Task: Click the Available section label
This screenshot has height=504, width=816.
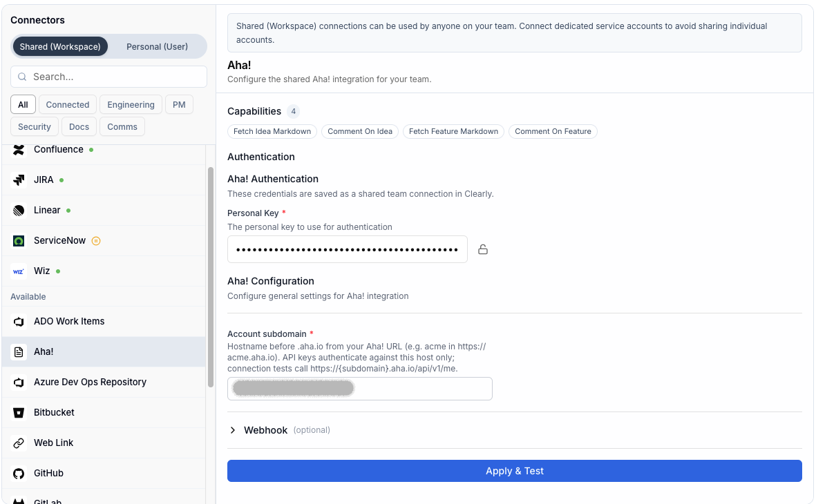Action: [28, 296]
